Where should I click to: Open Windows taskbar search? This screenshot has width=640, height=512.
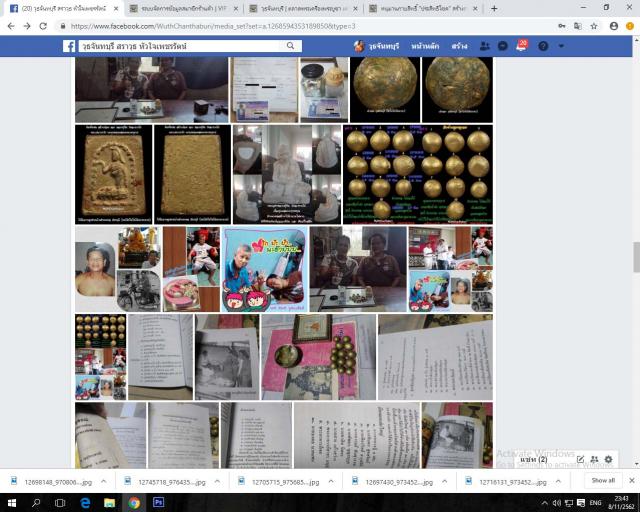click(x=36, y=503)
